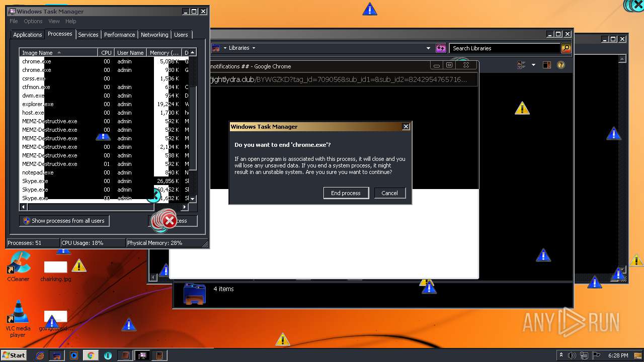This screenshot has width=644, height=362.
Task: Click the End process button in dialog
Action: click(346, 193)
